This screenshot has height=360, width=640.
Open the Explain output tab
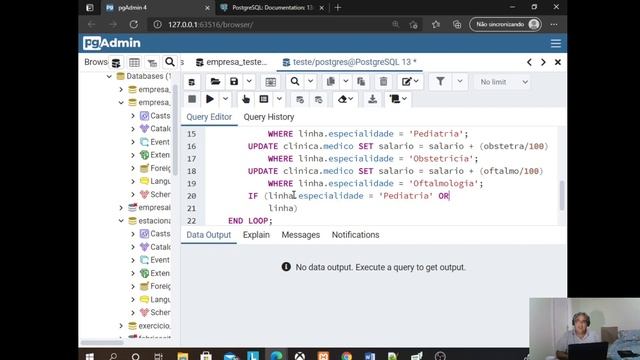(x=256, y=235)
